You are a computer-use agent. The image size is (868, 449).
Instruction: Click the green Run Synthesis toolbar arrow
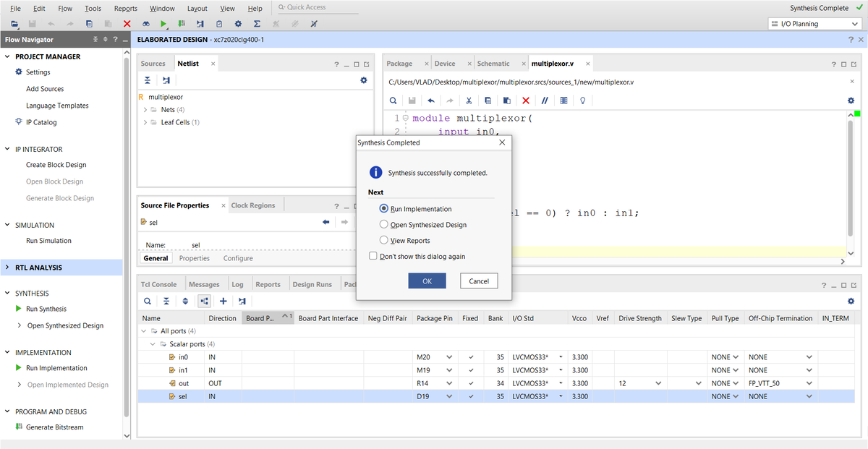[x=164, y=24]
